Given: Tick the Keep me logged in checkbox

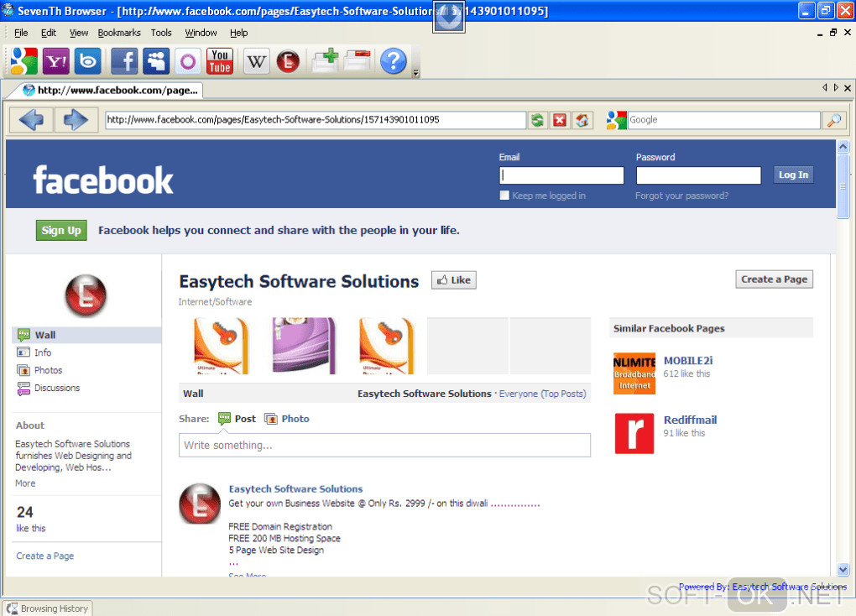Looking at the screenshot, I should click(x=504, y=196).
